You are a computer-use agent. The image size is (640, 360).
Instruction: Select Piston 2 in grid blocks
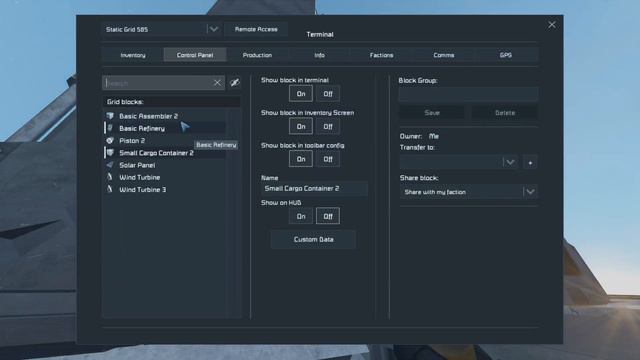[165, 141]
